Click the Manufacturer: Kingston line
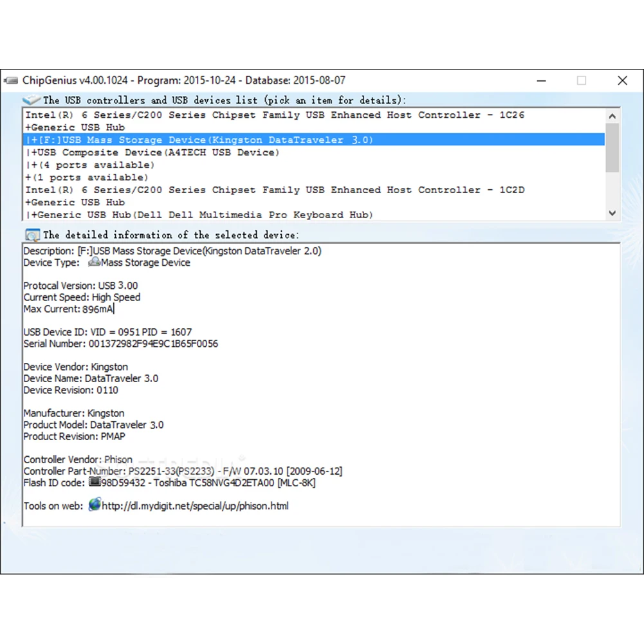This screenshot has width=644, height=644. point(74,413)
